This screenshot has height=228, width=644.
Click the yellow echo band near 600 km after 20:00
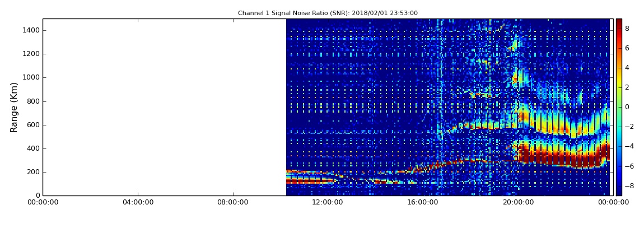563,123
